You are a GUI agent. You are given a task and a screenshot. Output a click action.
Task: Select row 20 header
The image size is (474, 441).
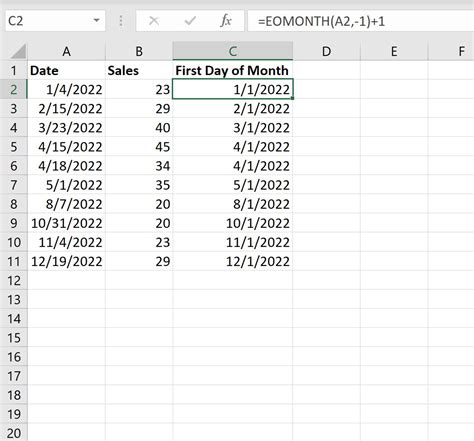(14, 433)
